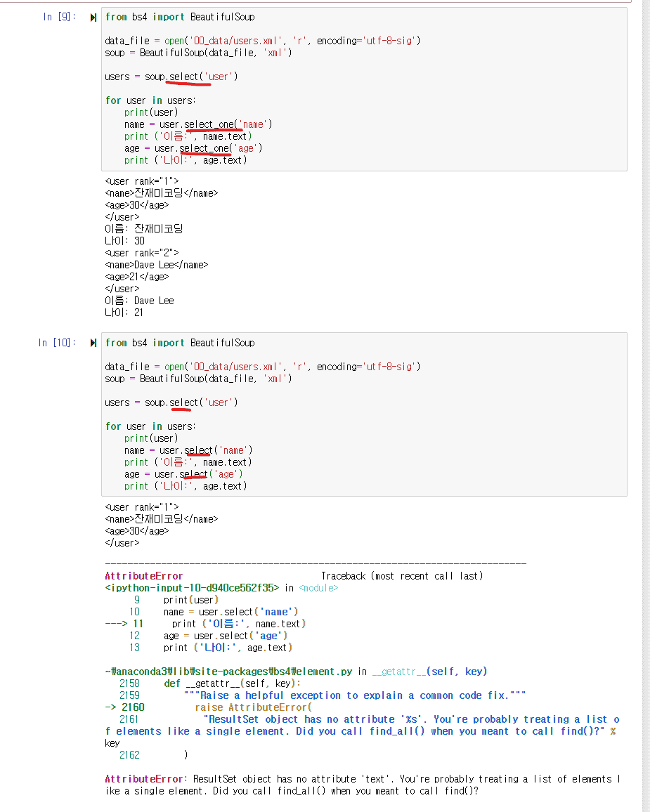650x812 pixels.
Task: Click "for user in users:" in In [10] editor
Action: click(150, 426)
